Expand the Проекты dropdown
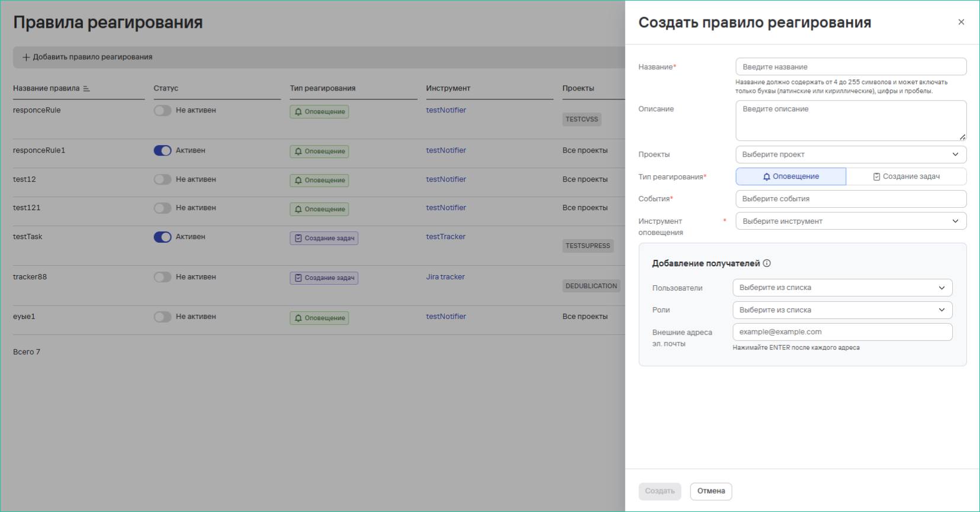 pos(850,154)
